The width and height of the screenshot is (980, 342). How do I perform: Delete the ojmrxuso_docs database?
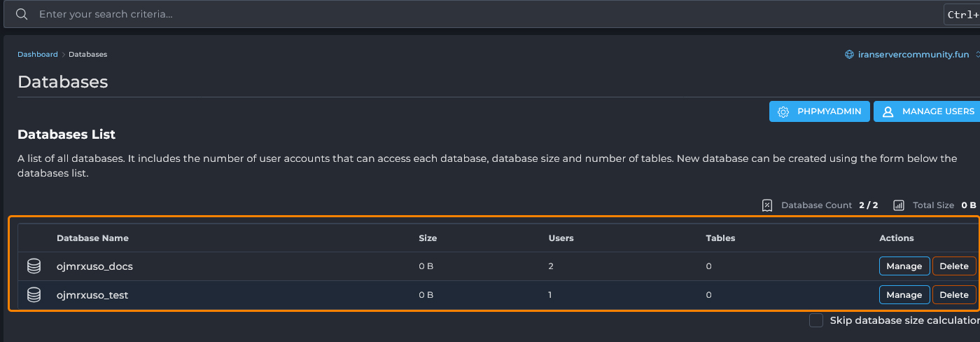click(x=953, y=266)
